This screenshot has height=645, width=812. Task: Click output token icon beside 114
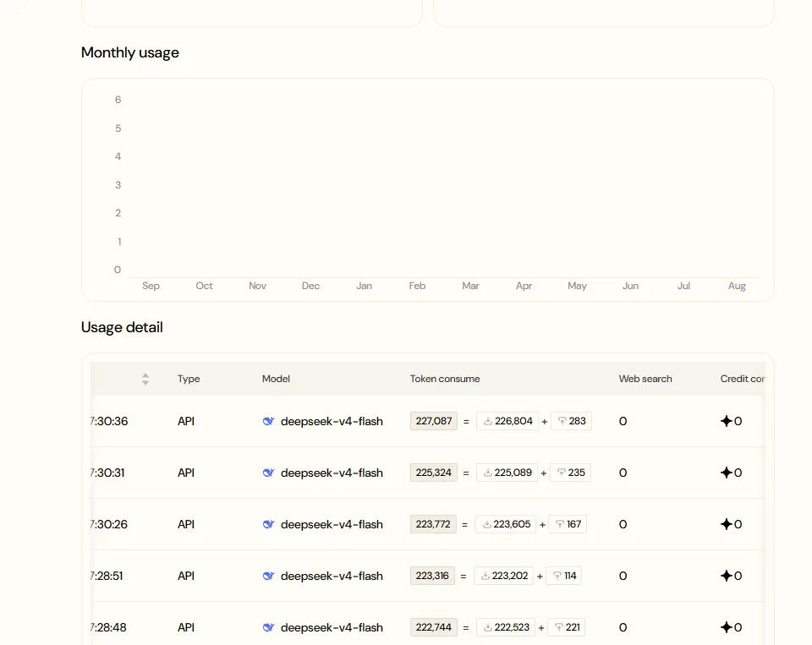[557, 576]
